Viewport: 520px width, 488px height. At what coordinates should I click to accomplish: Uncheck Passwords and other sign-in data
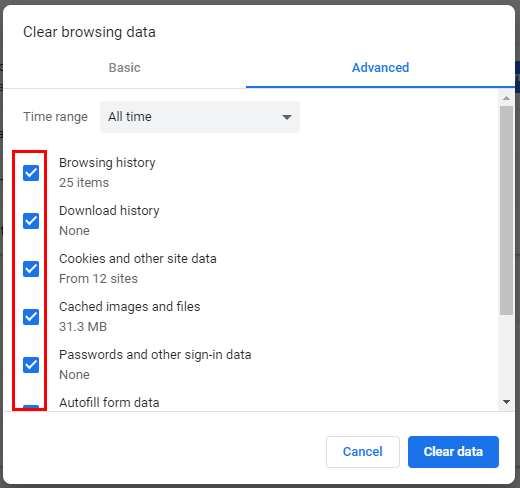pyautogui.click(x=31, y=365)
